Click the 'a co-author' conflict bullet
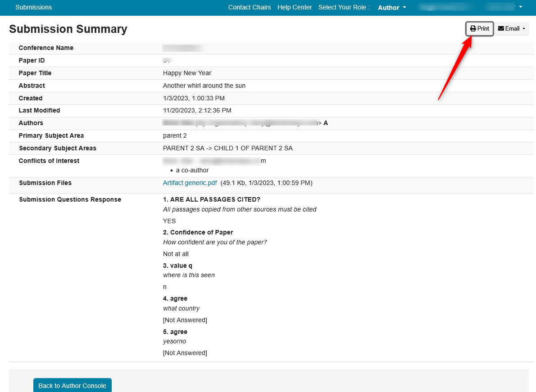 [x=192, y=170]
